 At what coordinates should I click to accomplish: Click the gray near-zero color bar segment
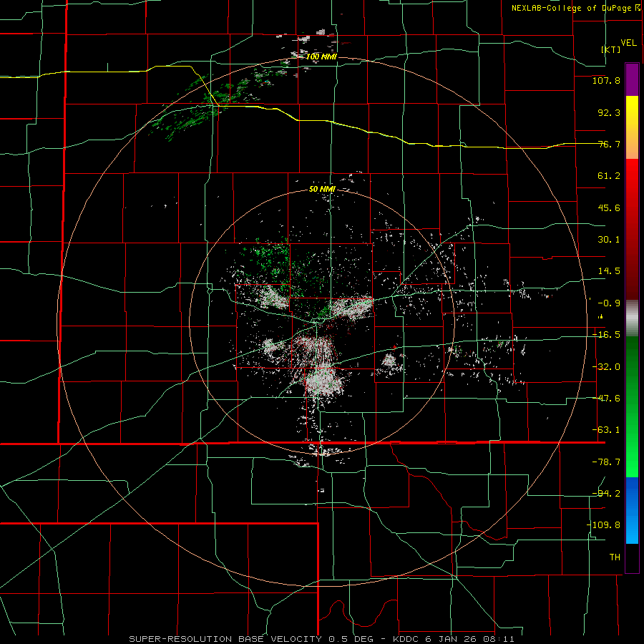(632, 318)
